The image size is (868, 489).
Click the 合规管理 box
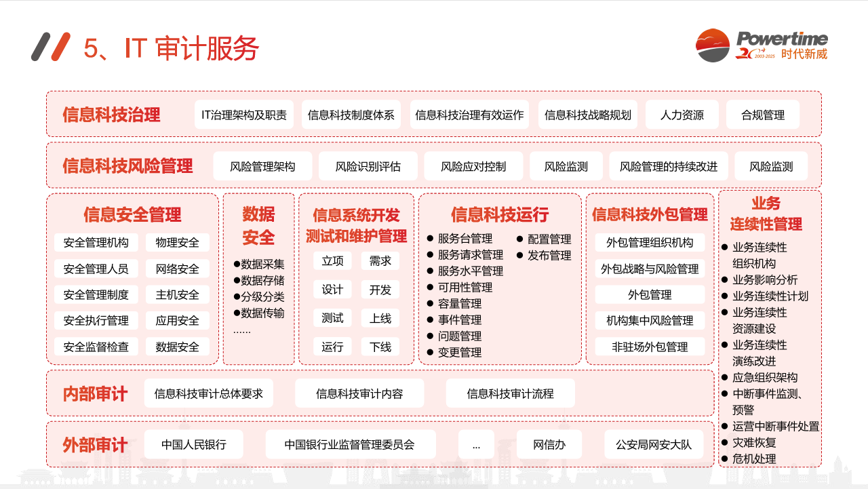[x=763, y=115]
